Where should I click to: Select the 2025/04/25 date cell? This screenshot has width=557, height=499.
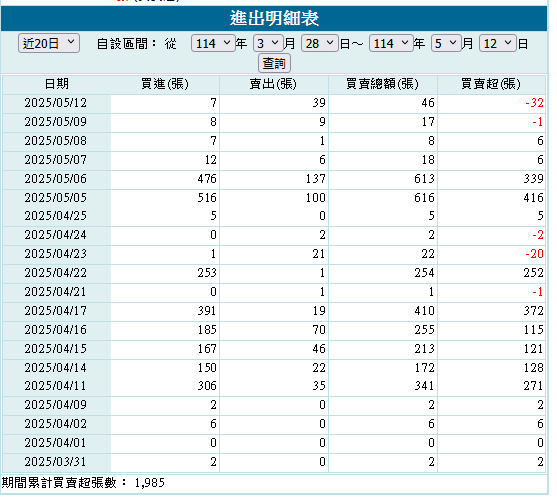click(x=56, y=216)
